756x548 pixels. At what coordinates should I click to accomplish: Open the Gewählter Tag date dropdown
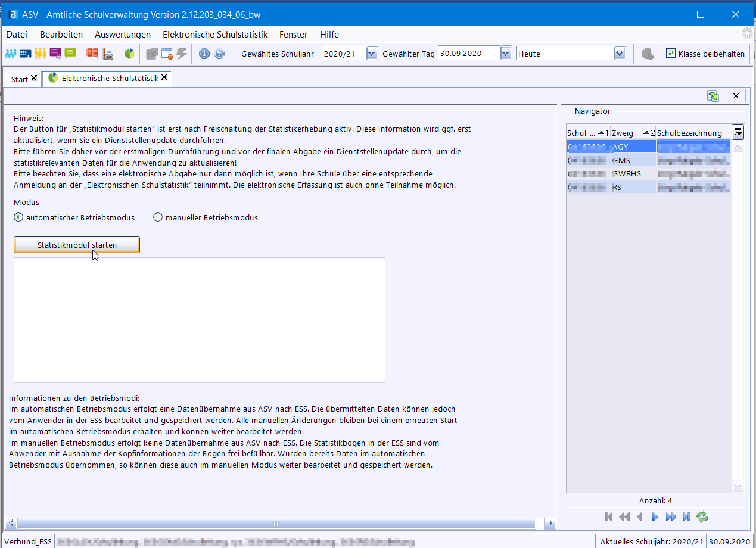(x=506, y=54)
